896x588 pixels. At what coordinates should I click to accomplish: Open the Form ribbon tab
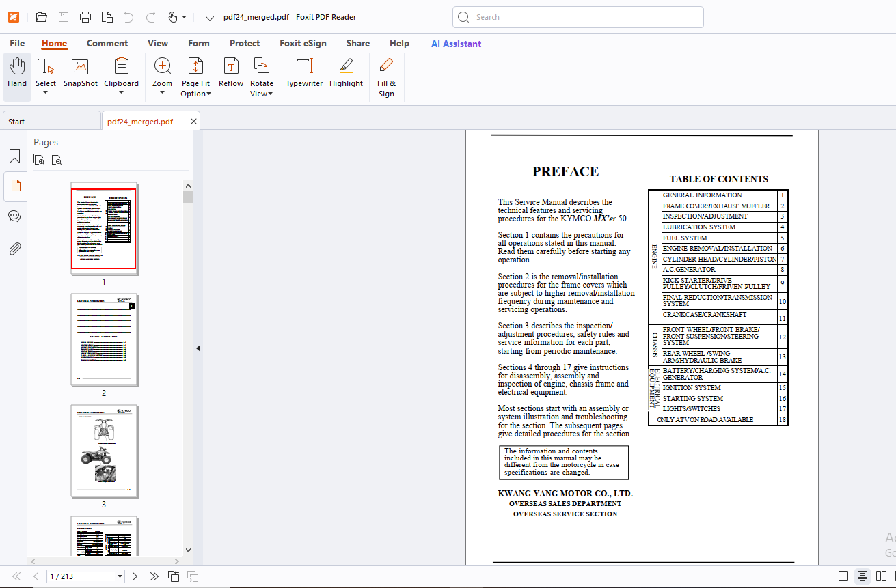pyautogui.click(x=199, y=43)
